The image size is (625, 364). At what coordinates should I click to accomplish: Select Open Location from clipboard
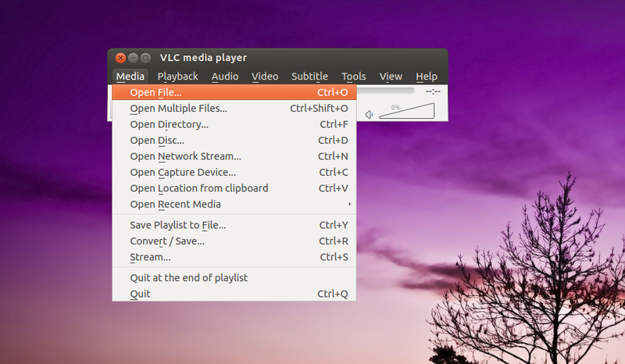234,188
